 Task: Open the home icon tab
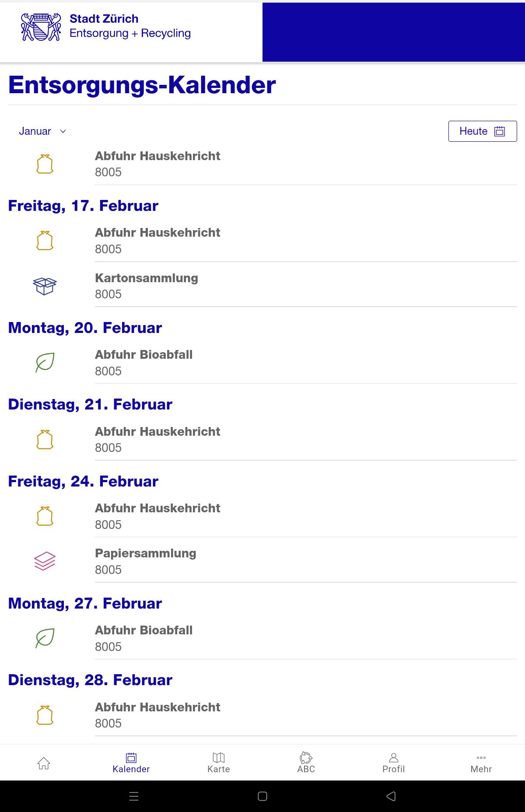[44, 763]
